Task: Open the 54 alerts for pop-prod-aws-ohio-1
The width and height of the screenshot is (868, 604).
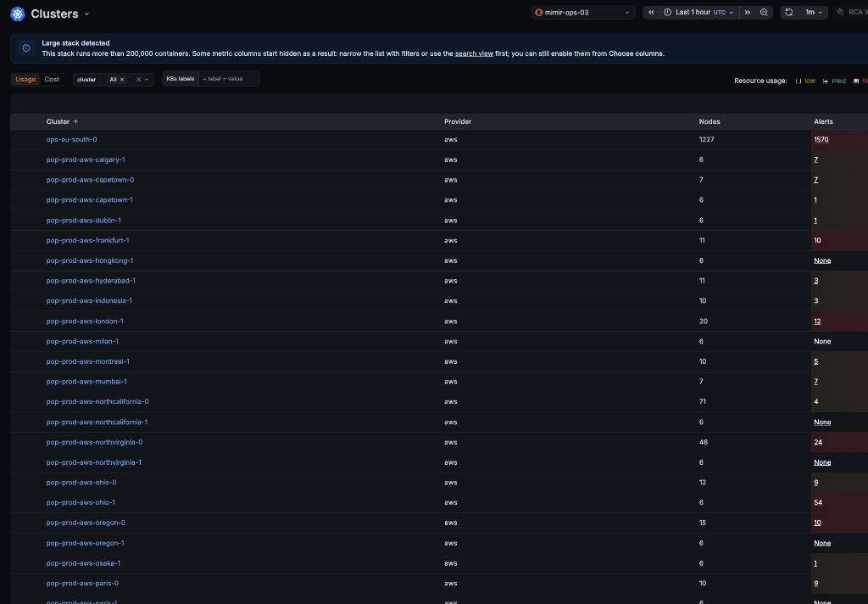Action: [818, 502]
